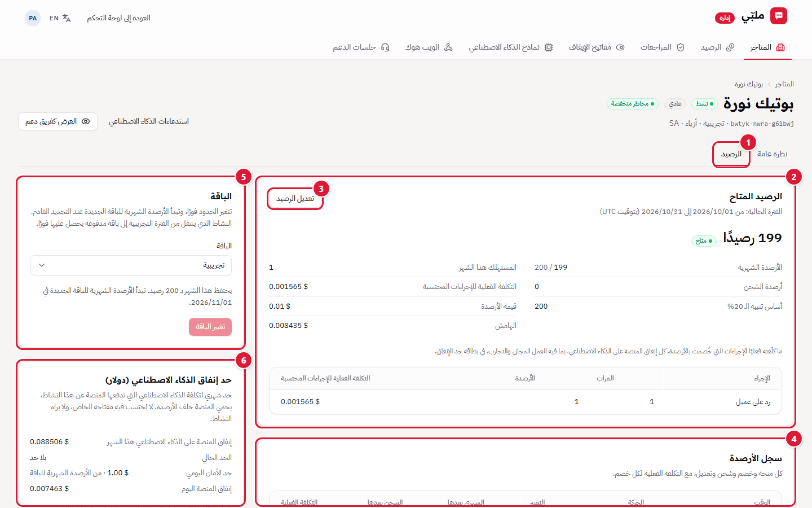Open the PA user avatar

point(33,18)
